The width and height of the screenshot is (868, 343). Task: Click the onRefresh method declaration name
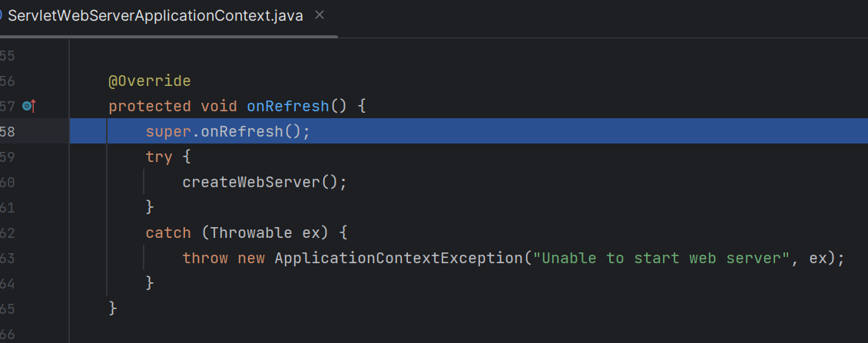pos(288,106)
